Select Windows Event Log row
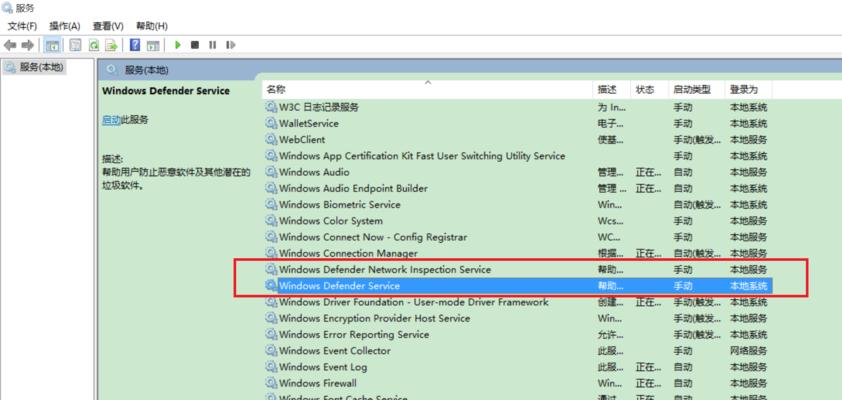Image resolution: width=842 pixels, height=400 pixels. [517, 367]
